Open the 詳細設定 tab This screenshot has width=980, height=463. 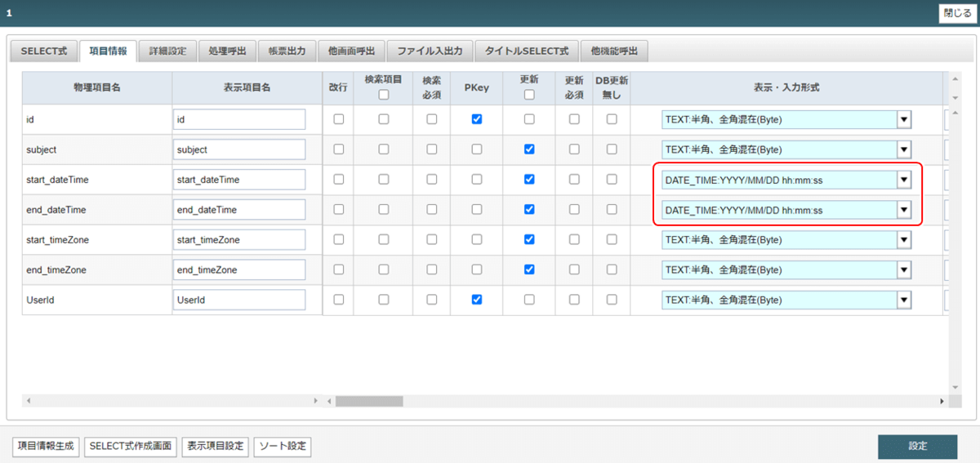point(167,51)
